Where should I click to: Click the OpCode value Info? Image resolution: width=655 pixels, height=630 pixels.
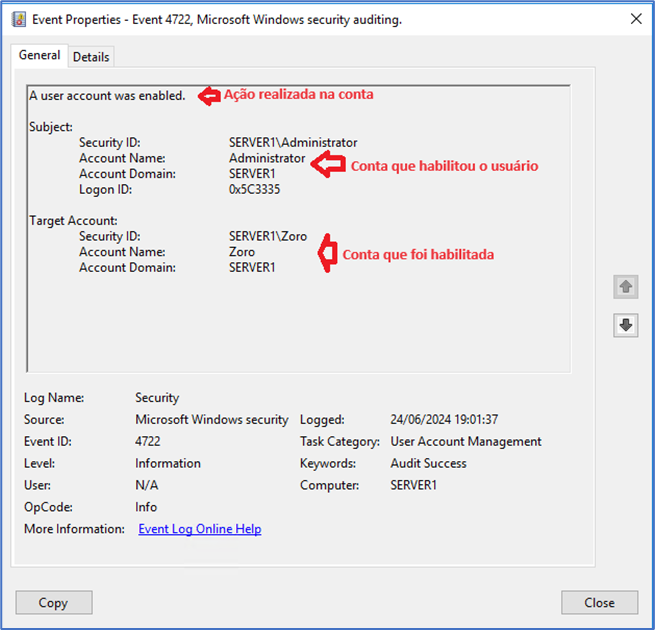click(x=146, y=508)
